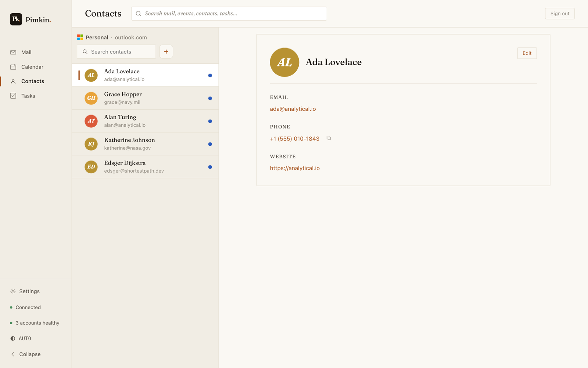Click the blue dot on Edsger Dijkstra row
588x368 pixels.
(x=210, y=167)
